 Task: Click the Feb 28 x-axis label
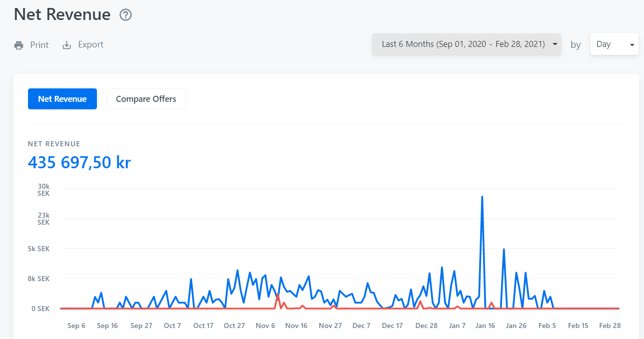(x=610, y=326)
